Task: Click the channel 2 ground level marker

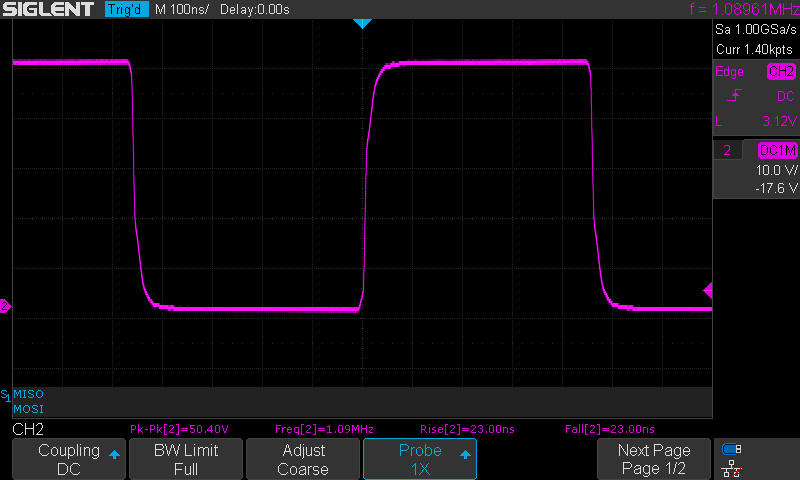Action: [6, 306]
